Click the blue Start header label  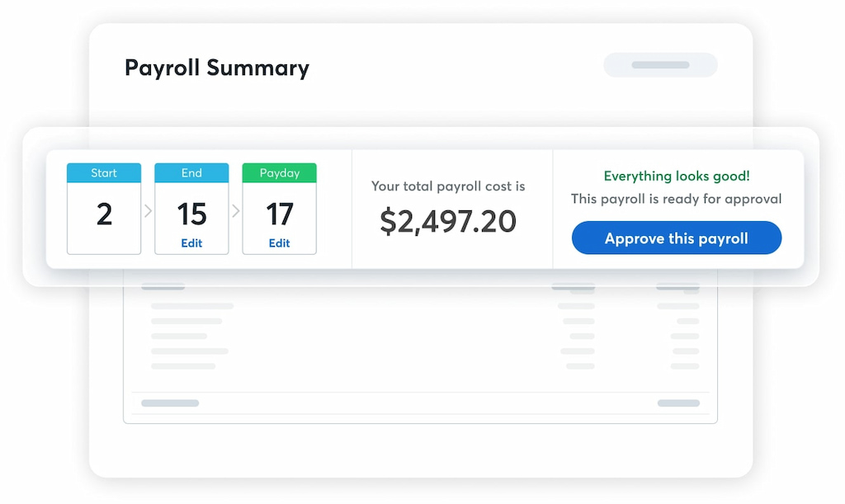pos(104,173)
